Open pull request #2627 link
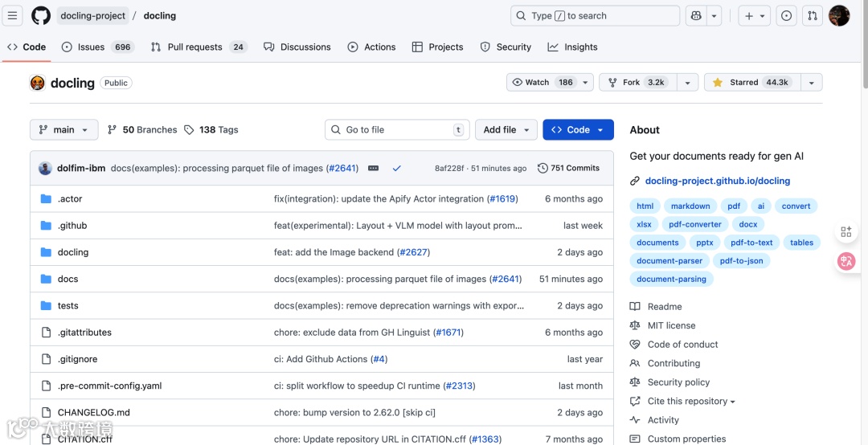Viewport: 868px width, 445px height. click(x=413, y=252)
